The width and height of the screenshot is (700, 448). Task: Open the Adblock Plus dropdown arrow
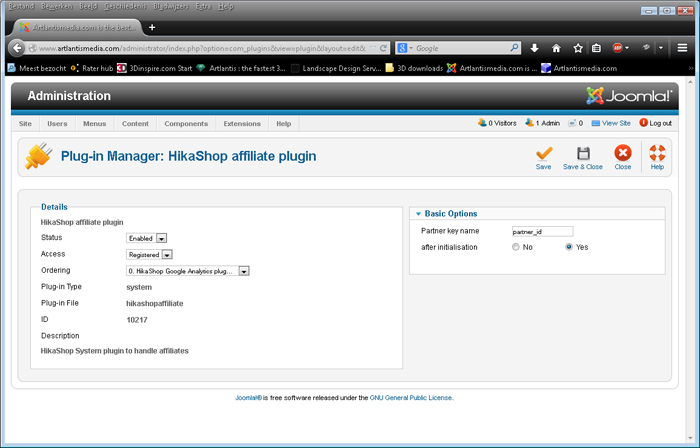(627, 48)
